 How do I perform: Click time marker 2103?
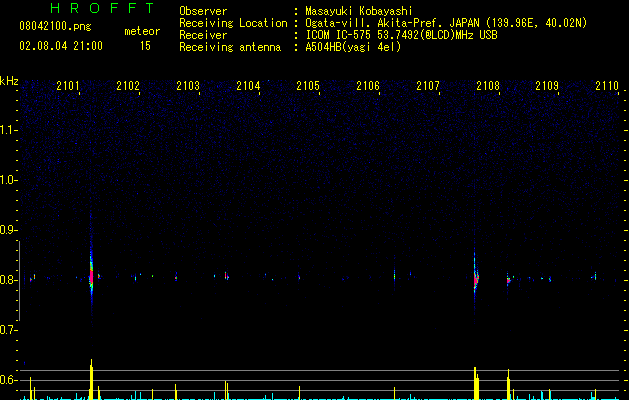click(188, 86)
